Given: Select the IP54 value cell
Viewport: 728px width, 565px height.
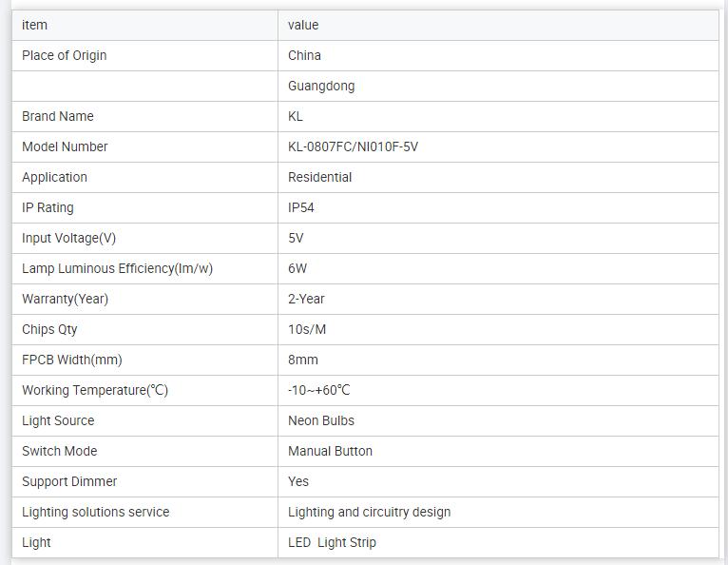Looking at the screenshot, I should [301, 207].
